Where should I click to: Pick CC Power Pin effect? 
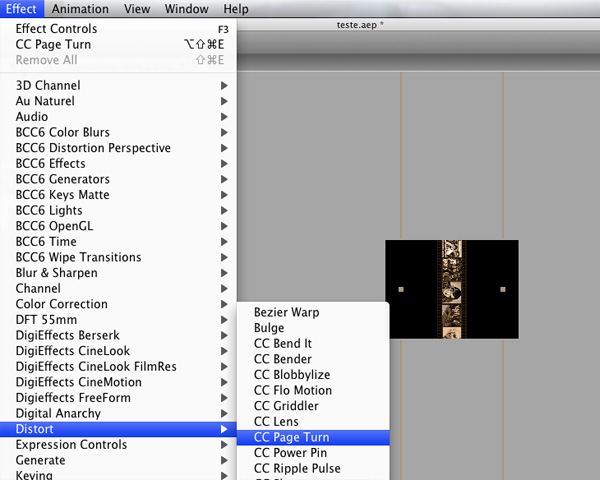(289, 453)
